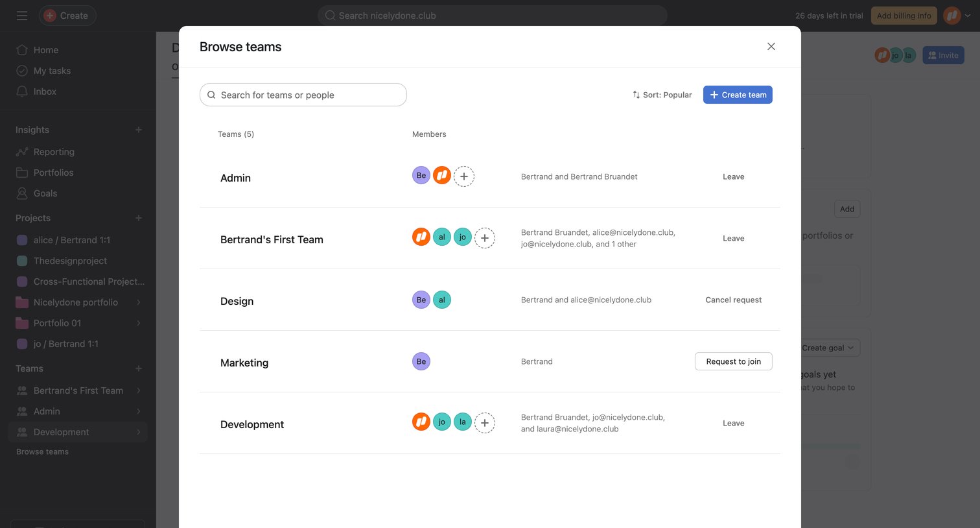The height and width of the screenshot is (528, 980).
Task: Open the user profile avatar menu
Action: [951, 16]
